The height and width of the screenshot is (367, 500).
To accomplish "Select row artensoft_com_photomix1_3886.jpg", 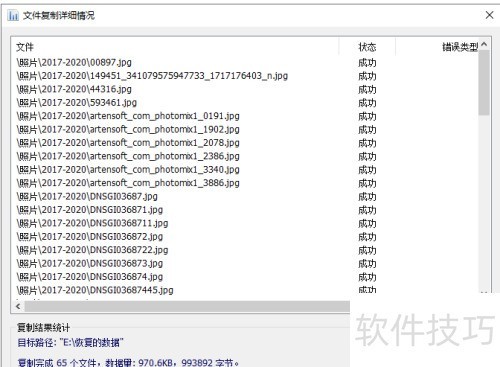I will click(x=128, y=183).
